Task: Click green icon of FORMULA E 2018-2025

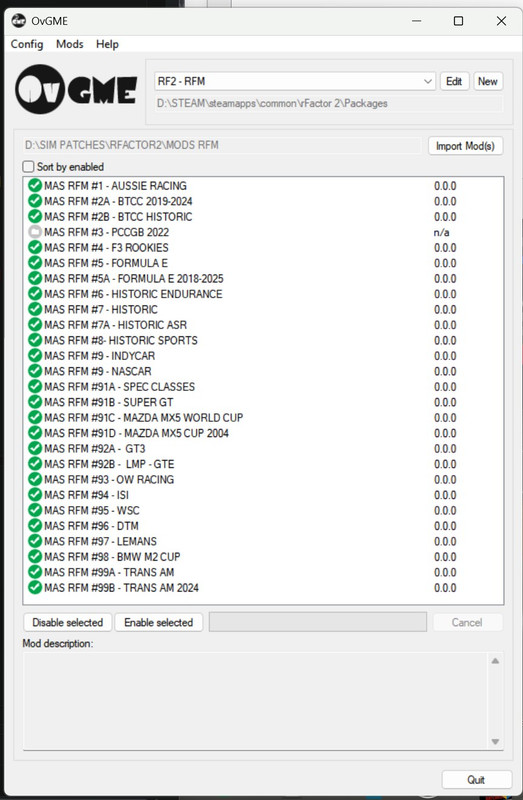Action: (x=35, y=279)
